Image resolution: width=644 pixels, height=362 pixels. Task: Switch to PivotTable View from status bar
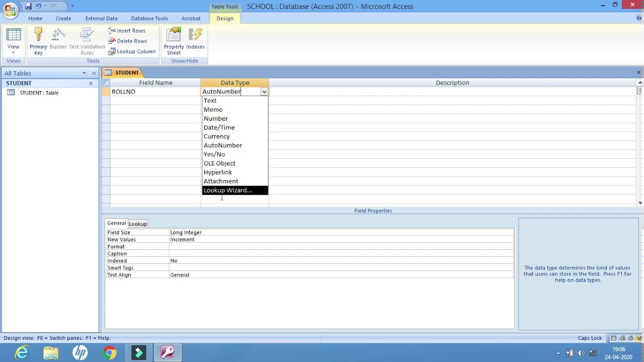(622, 338)
